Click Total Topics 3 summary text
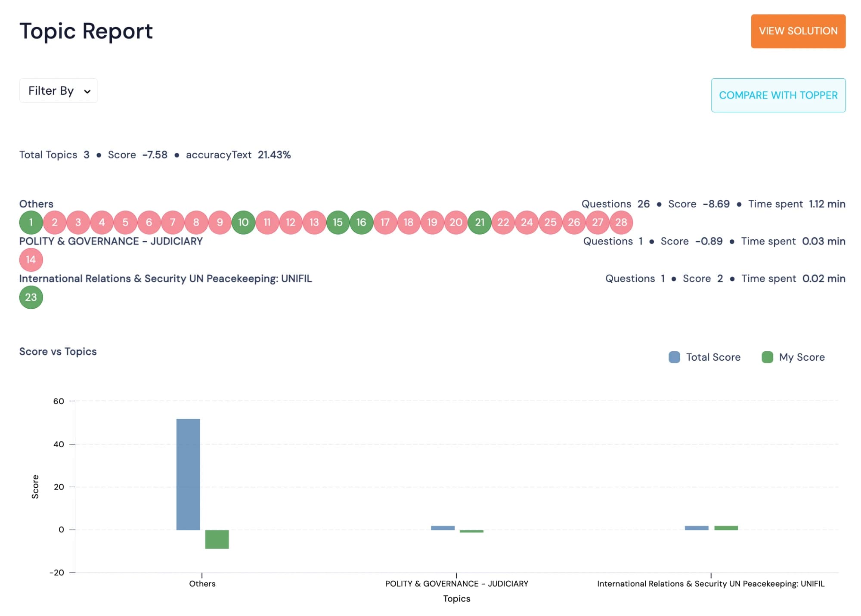861x616 pixels. pyautogui.click(x=54, y=155)
